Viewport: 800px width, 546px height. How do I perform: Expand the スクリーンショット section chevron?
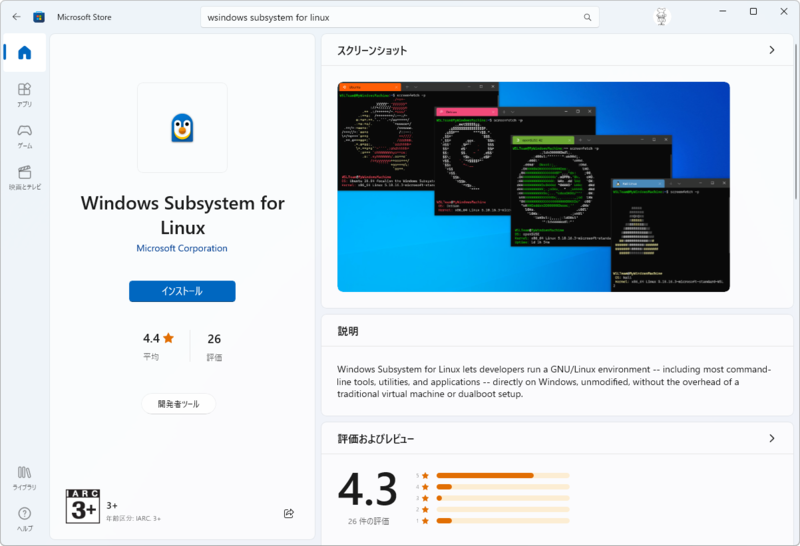[771, 50]
